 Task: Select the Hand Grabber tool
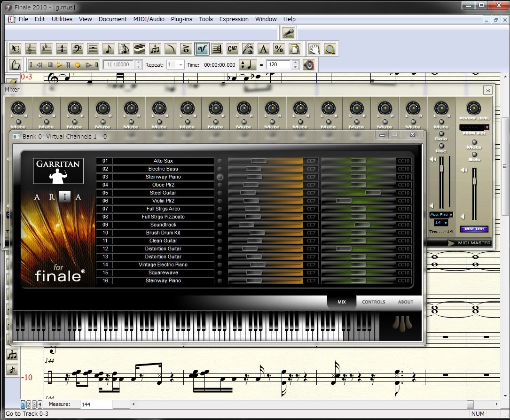314,49
